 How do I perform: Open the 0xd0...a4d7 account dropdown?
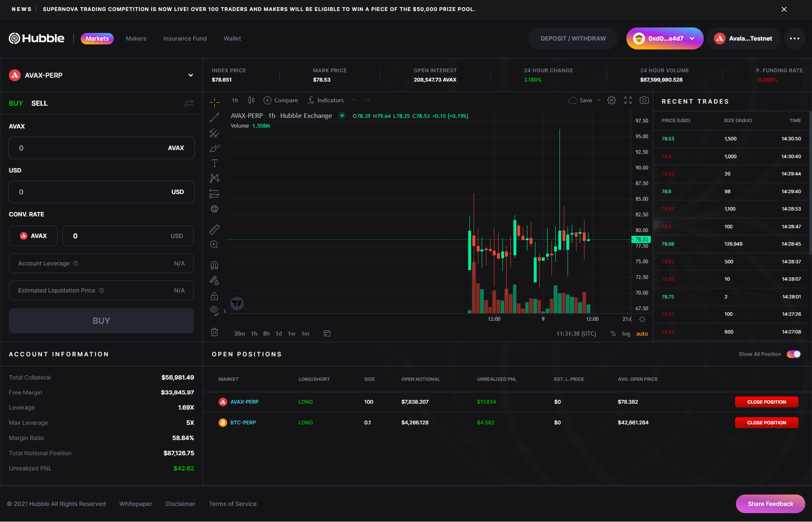(665, 38)
